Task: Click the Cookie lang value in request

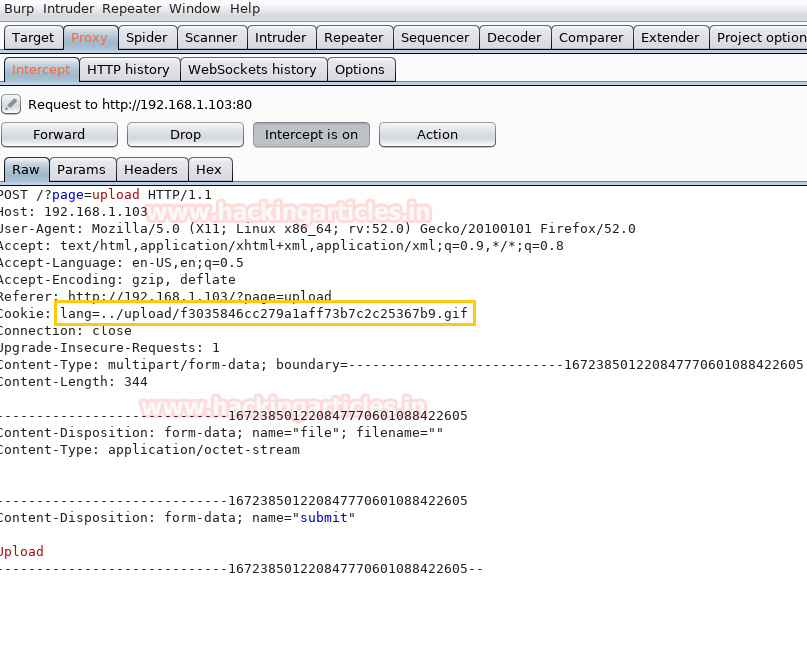Action: 264,314
